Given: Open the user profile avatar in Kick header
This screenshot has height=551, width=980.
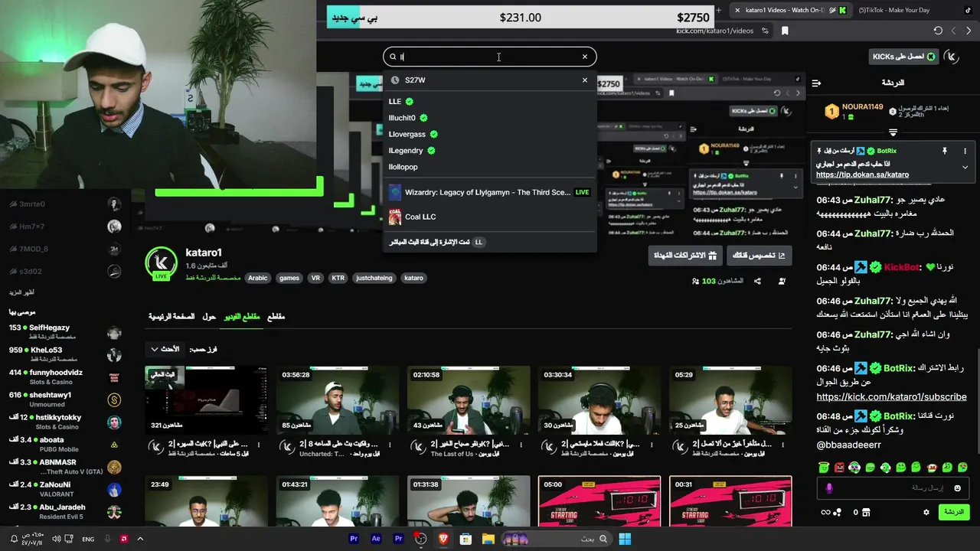Looking at the screenshot, I should click(x=952, y=57).
